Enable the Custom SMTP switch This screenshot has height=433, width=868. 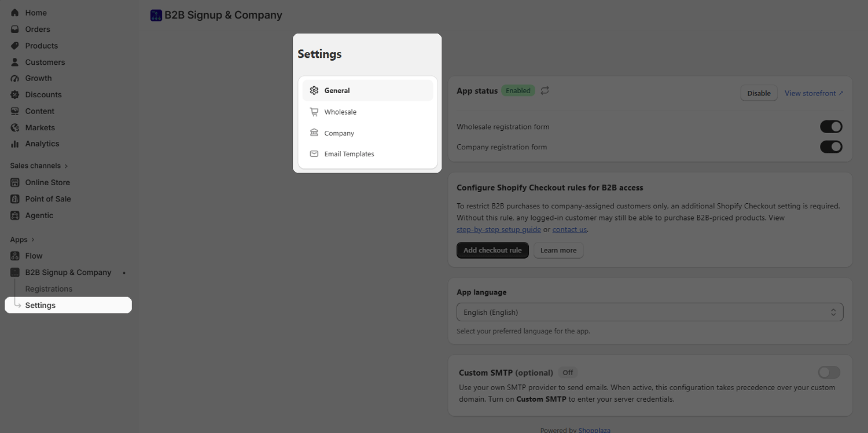coord(829,372)
